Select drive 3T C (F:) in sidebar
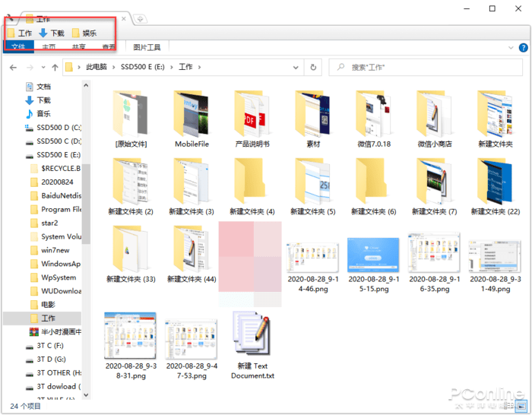Viewport: 532px width, 415px height. [45, 346]
